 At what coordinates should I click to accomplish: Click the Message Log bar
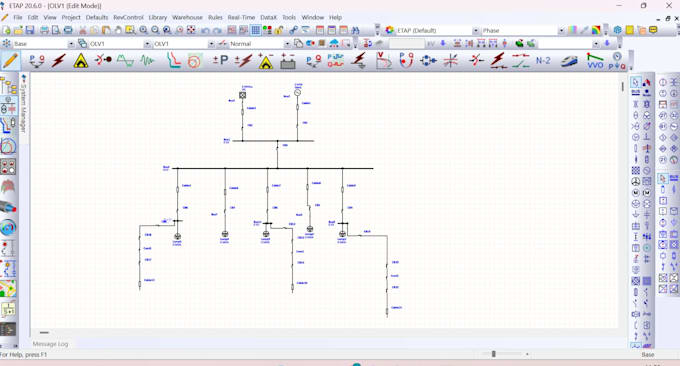[51, 344]
